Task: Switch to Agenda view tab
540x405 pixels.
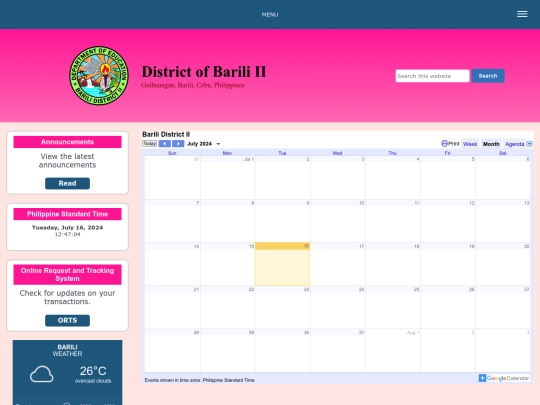Action: pyautogui.click(x=515, y=144)
